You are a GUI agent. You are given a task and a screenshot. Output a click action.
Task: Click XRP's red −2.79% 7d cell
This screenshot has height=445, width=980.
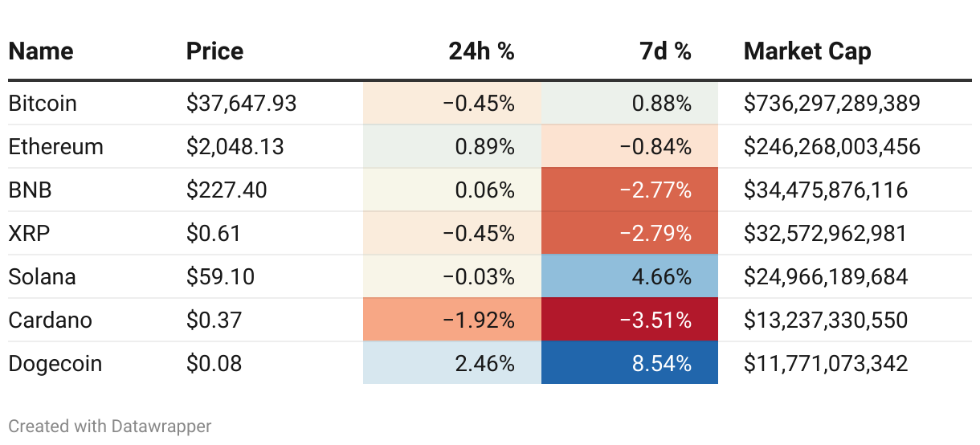[x=630, y=233]
